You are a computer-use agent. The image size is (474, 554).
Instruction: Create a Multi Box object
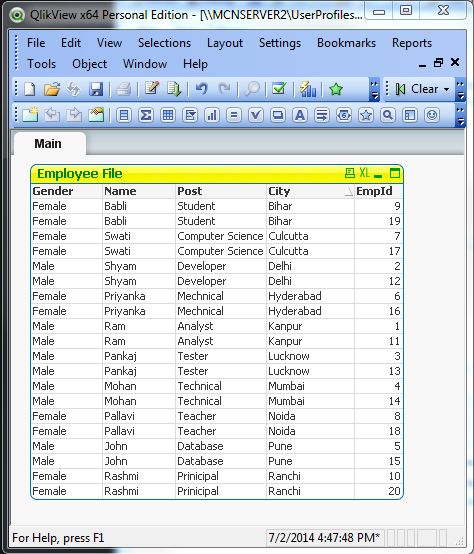(x=190, y=115)
